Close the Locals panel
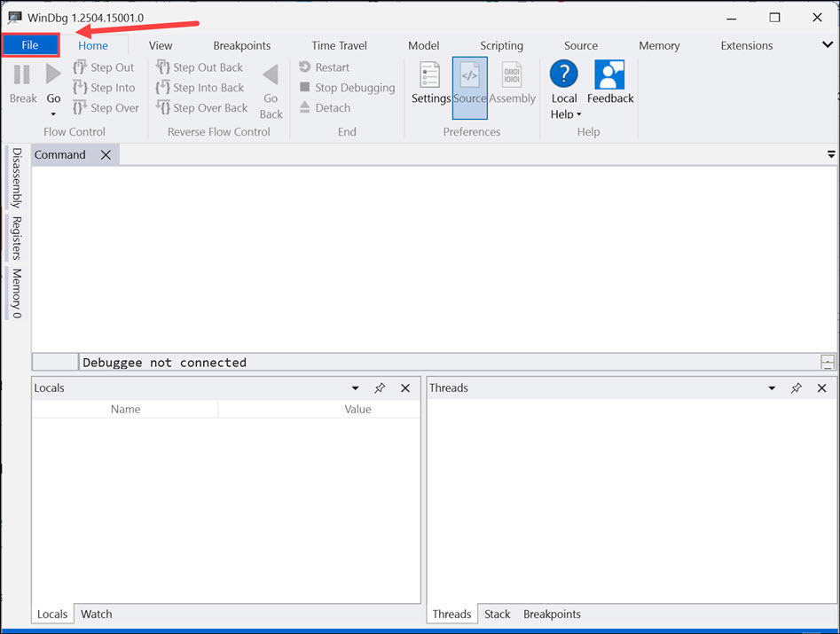Screen dimensions: 840x634 (405, 388)
